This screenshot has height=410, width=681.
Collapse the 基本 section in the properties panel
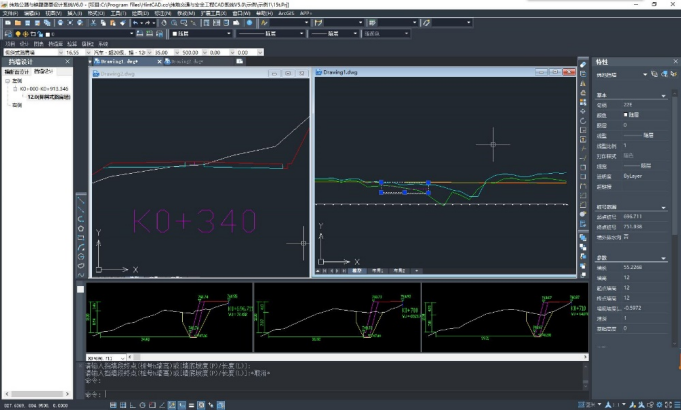(664, 96)
